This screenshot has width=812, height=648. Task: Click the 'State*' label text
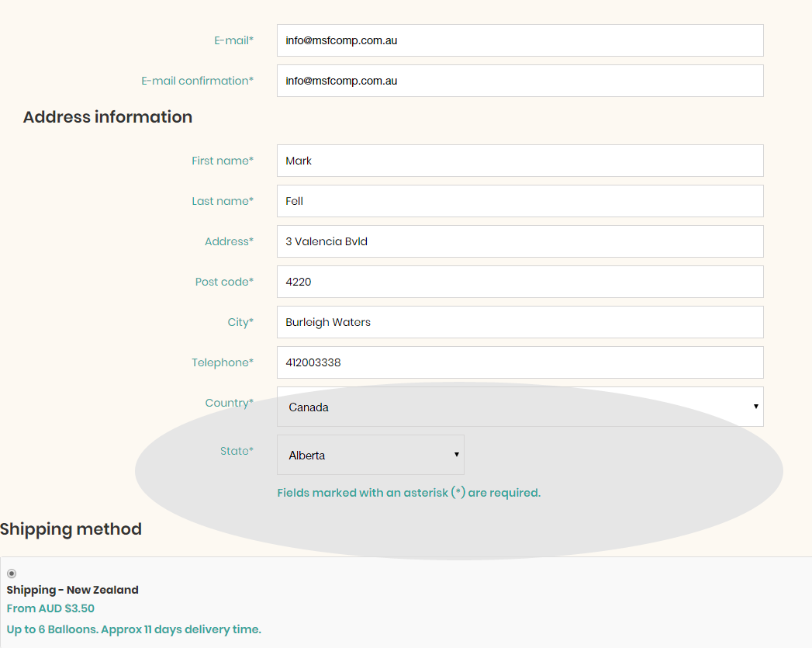pyautogui.click(x=237, y=451)
